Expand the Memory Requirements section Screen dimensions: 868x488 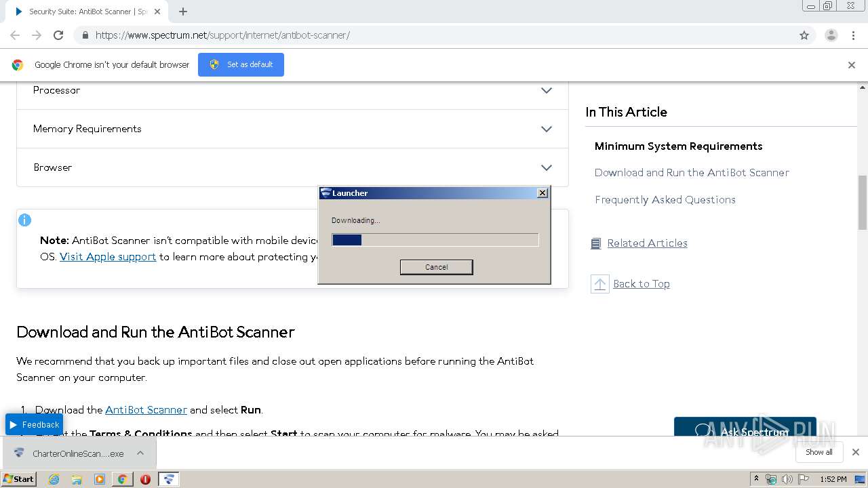point(292,129)
